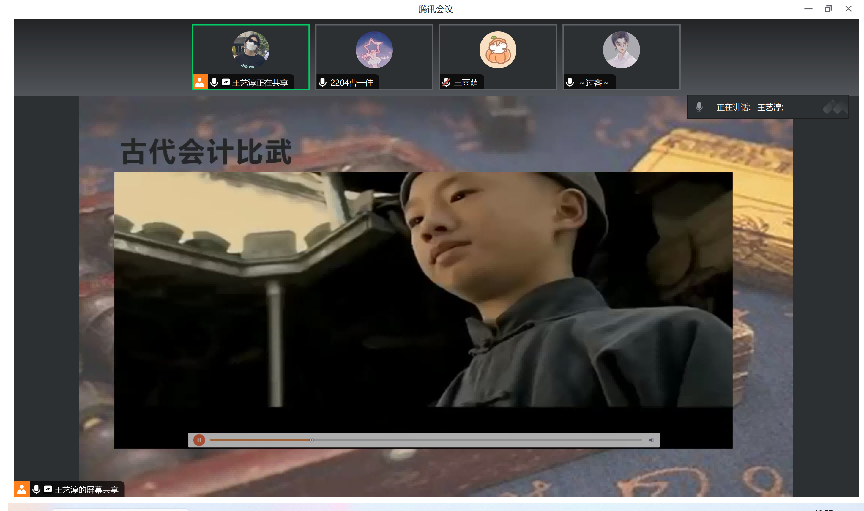Viewport: 864px width, 511px height.
Task: Click the microphone icon of the screen-sharing participant
Action: pyautogui.click(x=214, y=82)
